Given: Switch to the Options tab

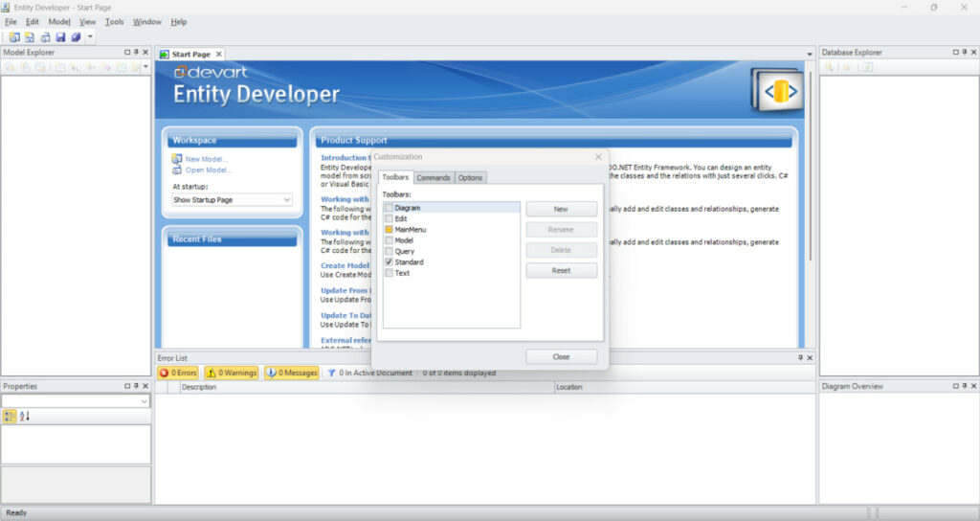Looking at the screenshot, I should point(470,177).
